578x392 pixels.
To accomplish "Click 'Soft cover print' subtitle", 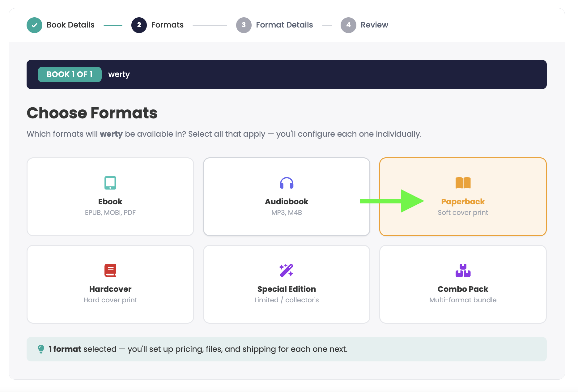I will tap(463, 212).
